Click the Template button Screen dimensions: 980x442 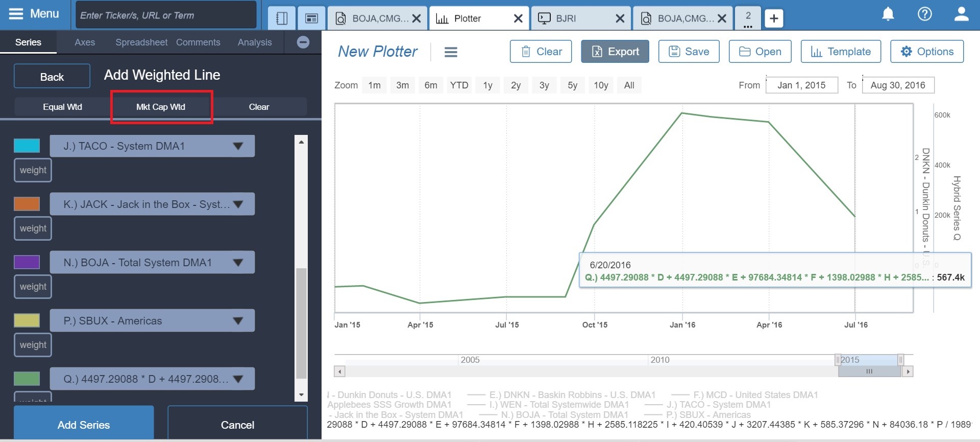841,52
